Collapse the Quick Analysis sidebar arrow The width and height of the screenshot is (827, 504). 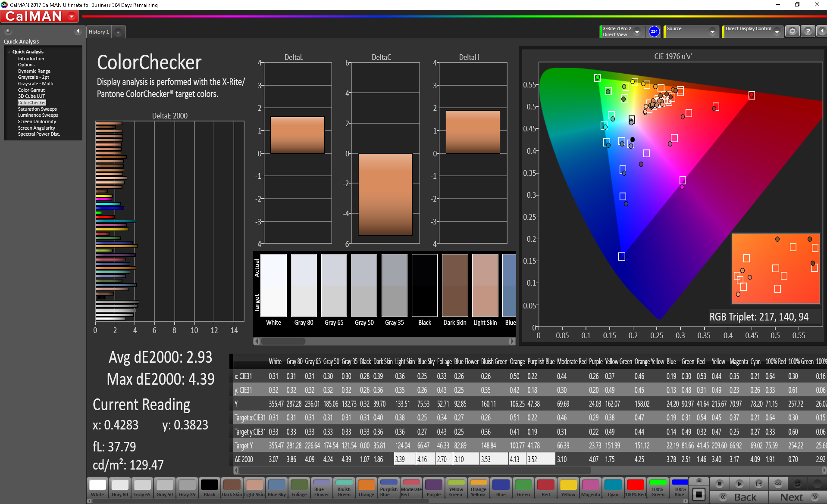(x=78, y=31)
